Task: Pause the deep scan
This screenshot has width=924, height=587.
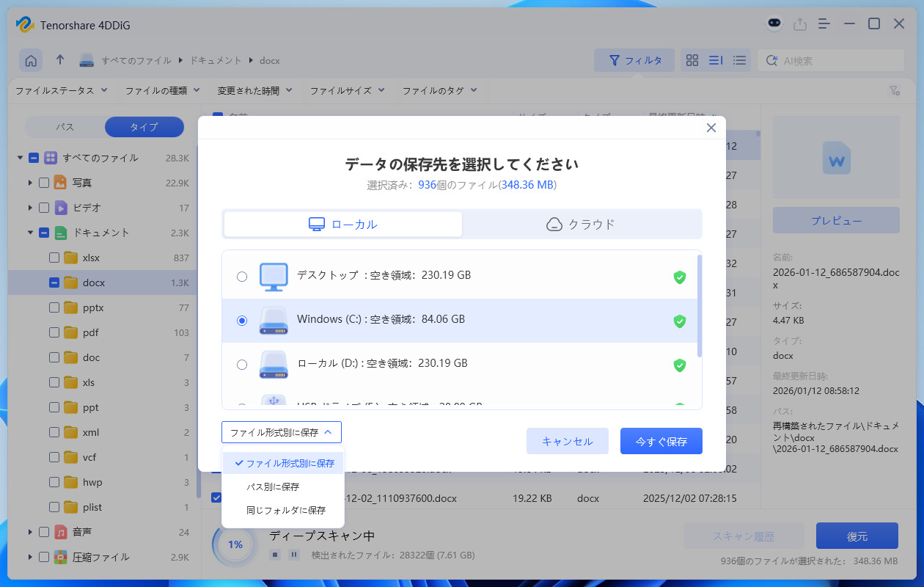Action: 293,555
